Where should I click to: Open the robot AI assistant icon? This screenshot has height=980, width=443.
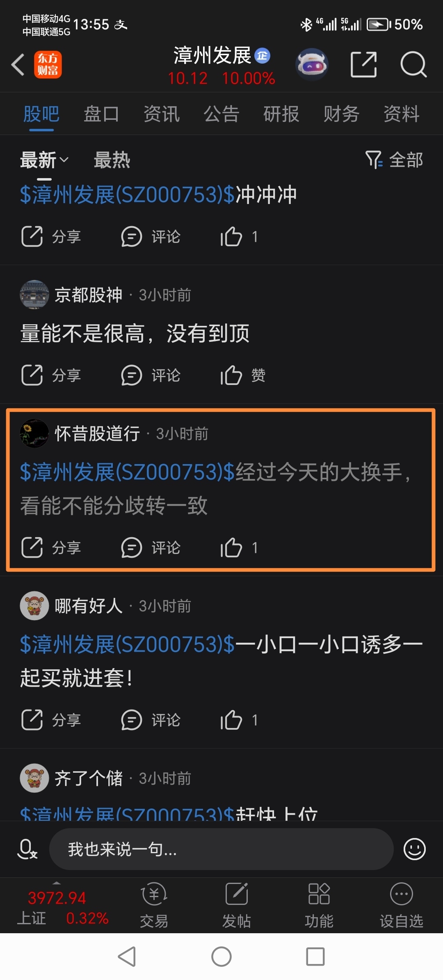click(x=312, y=64)
